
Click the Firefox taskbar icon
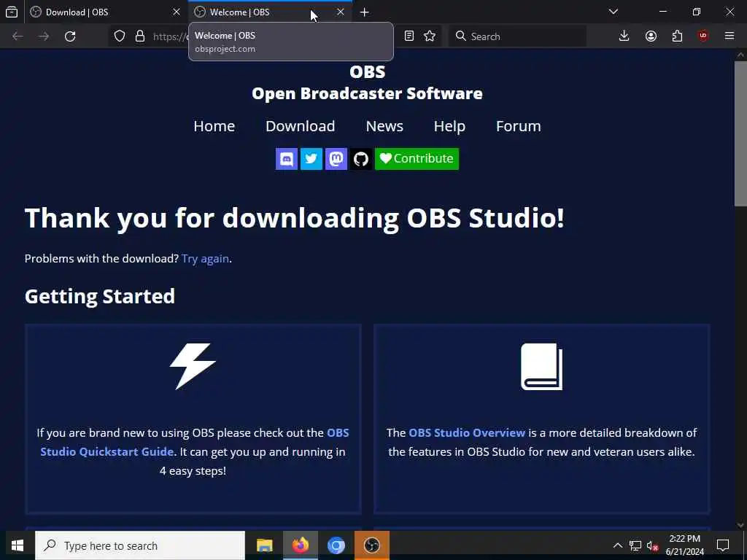tap(300, 545)
